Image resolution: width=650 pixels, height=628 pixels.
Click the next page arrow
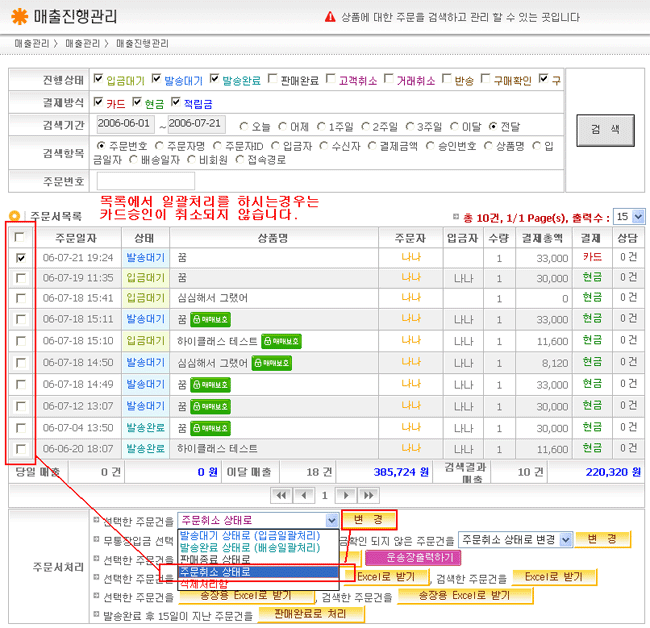coord(346,495)
